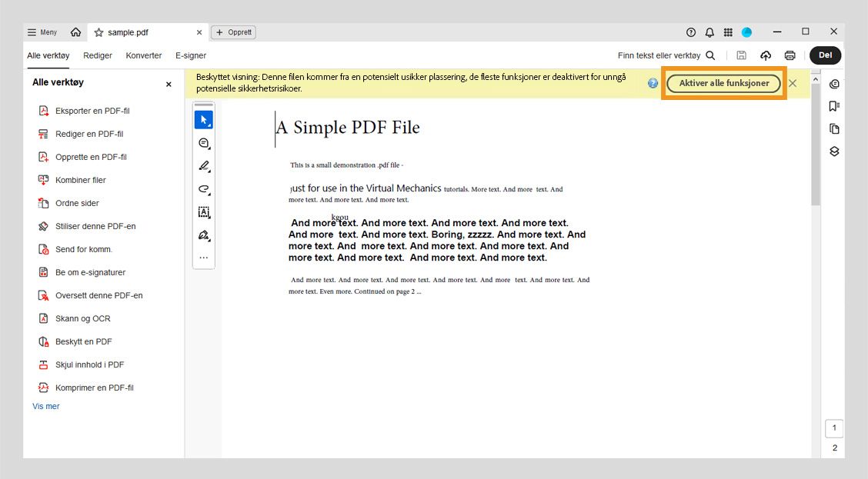Close the Alle verktøy panel
868x479 pixels.
tap(169, 85)
